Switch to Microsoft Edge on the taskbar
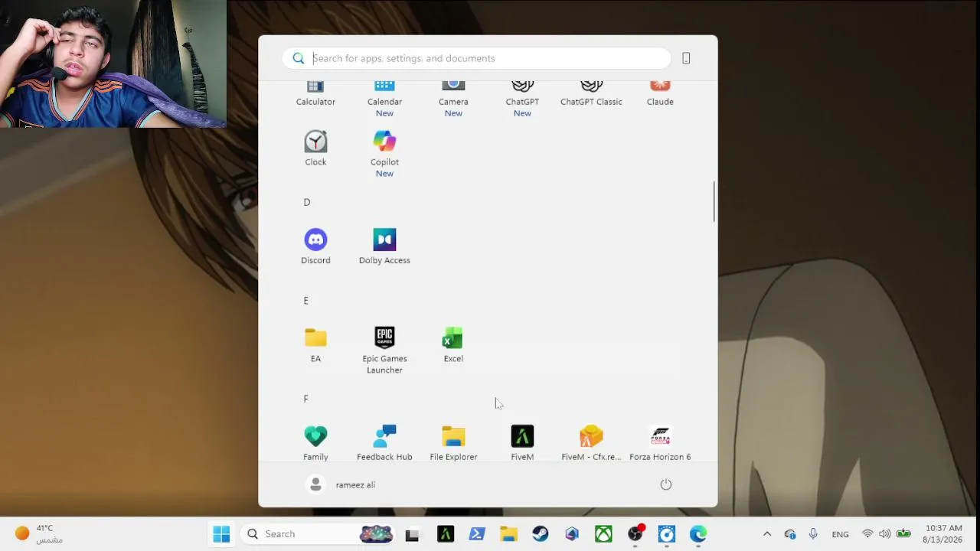The image size is (980, 551). (x=697, y=534)
